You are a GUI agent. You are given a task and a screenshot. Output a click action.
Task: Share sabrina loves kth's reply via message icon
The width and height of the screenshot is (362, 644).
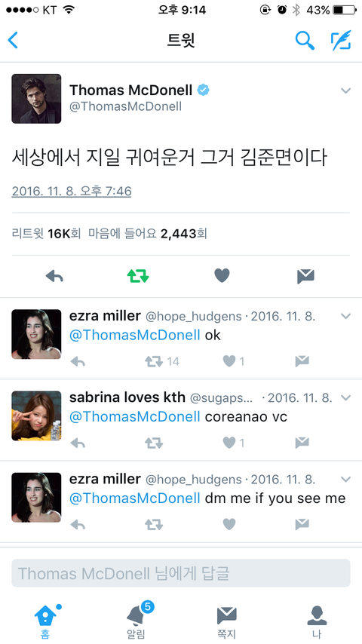pos(302,443)
